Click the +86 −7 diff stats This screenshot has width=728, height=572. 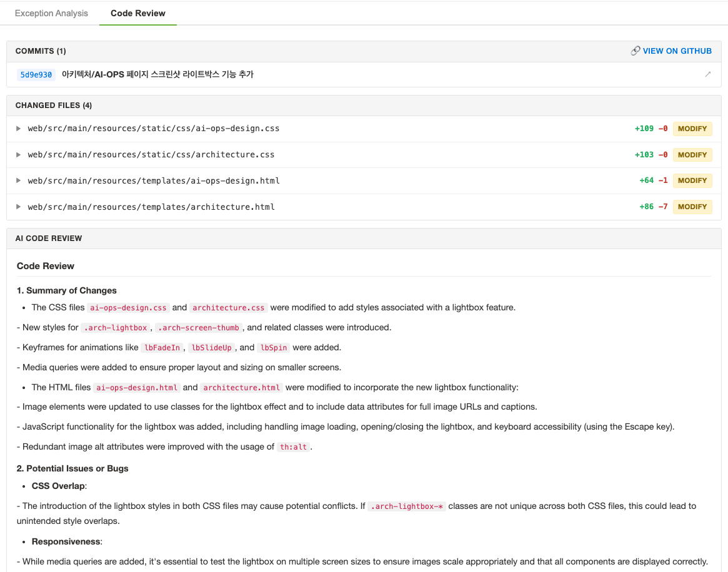[x=653, y=207]
